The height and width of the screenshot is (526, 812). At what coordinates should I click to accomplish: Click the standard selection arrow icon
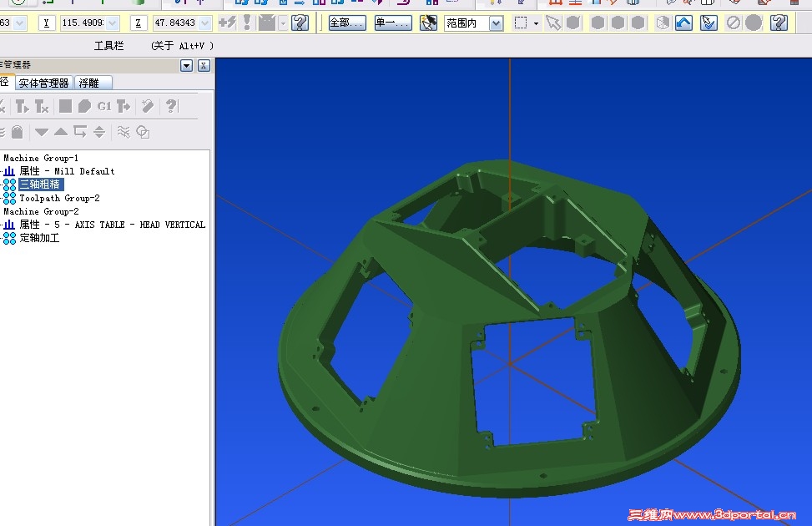tap(553, 23)
